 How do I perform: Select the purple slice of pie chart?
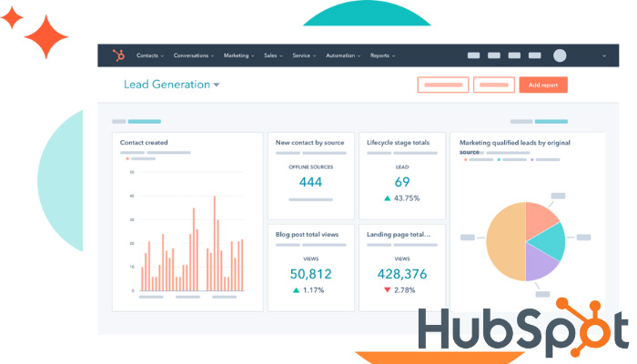point(539,264)
